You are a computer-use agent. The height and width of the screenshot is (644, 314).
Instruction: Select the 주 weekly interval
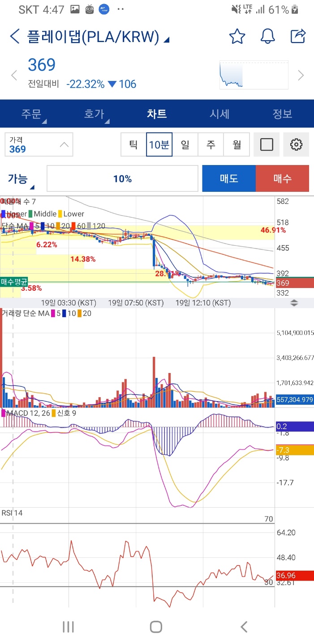click(x=211, y=144)
